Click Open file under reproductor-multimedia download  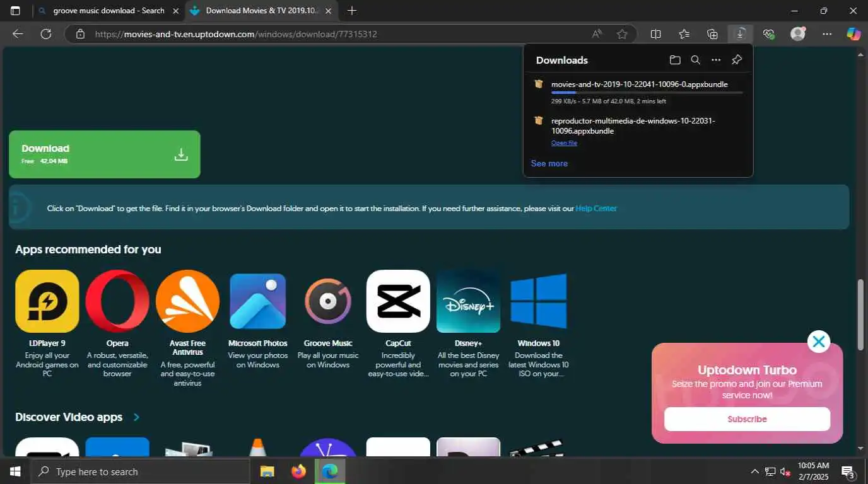tap(564, 143)
